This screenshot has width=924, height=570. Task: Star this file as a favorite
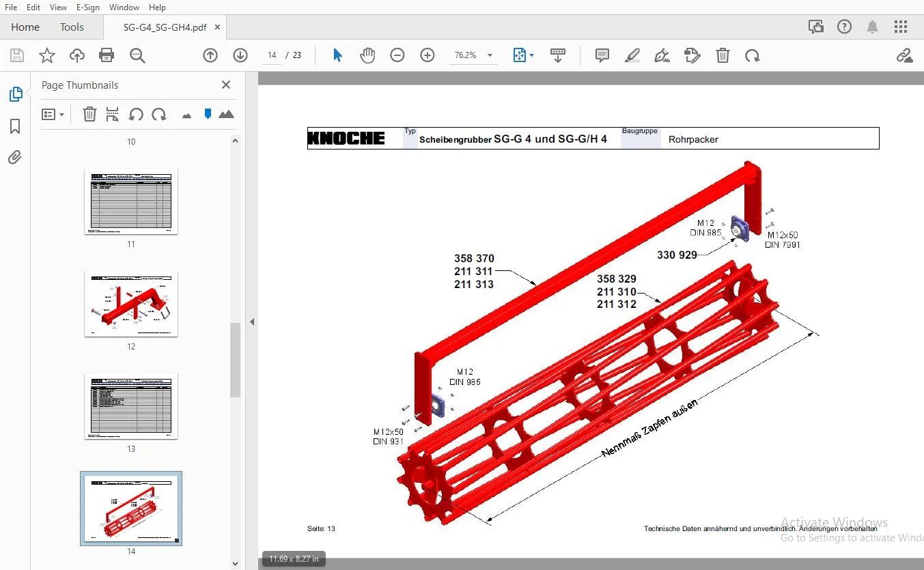(47, 55)
